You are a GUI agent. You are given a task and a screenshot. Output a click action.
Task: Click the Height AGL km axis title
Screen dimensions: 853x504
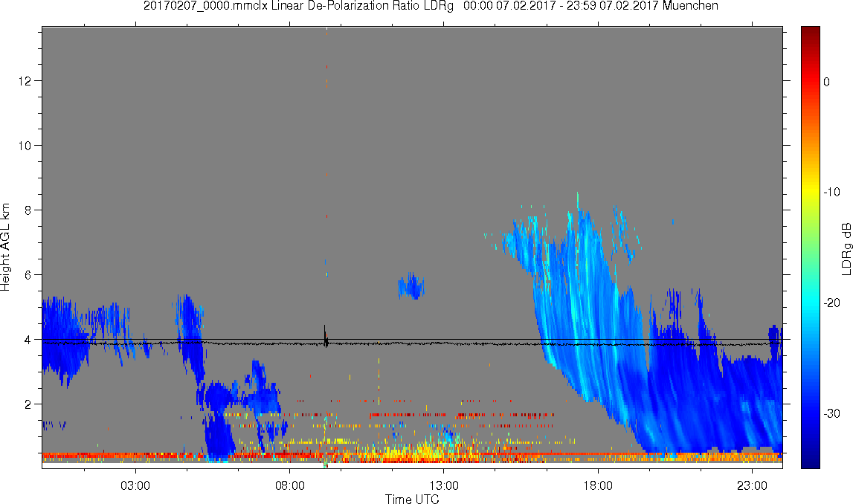click(5, 248)
